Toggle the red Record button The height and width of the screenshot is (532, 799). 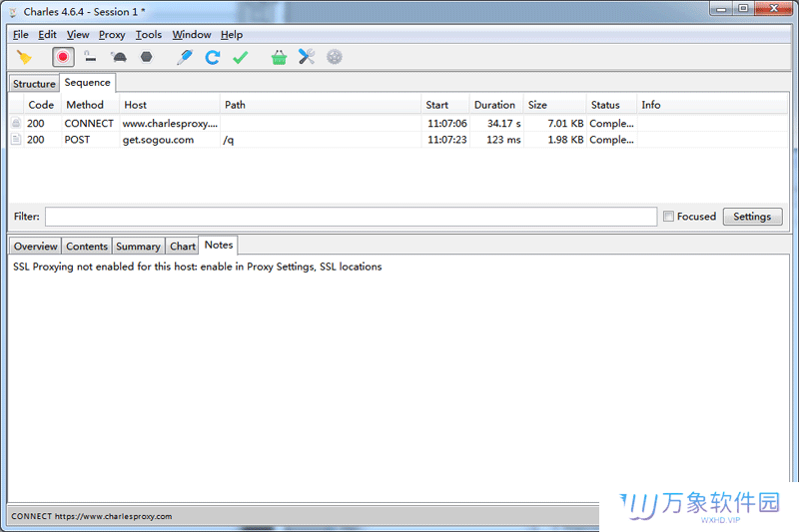(63, 57)
